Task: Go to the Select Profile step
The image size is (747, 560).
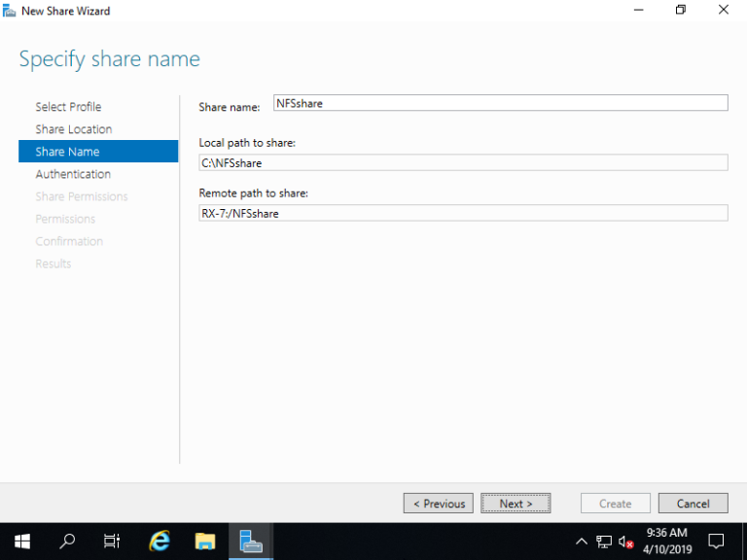Action: pos(68,107)
